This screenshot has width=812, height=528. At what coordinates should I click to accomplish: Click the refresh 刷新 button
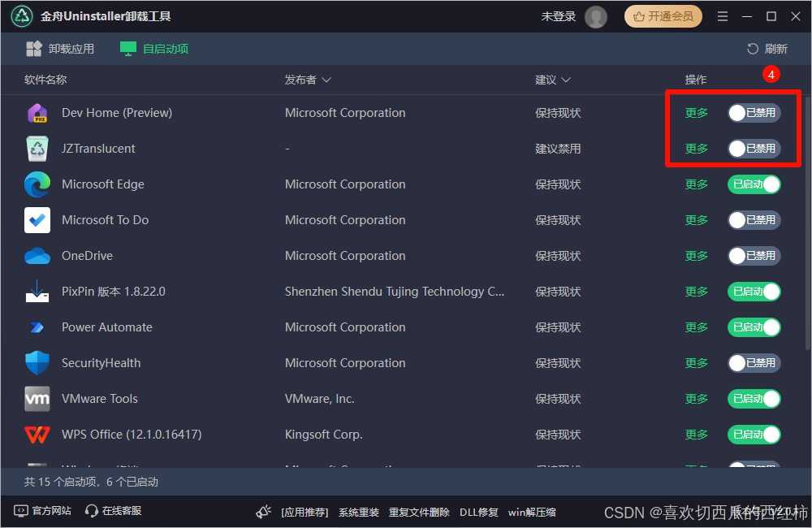(767, 49)
